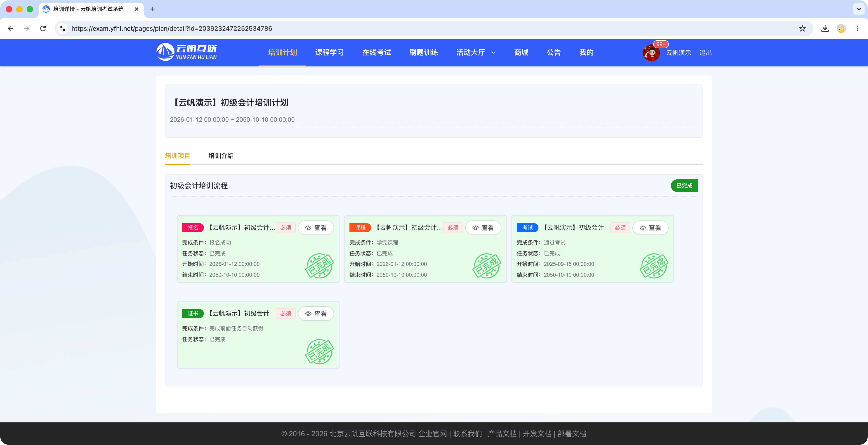The image size is (868, 445).
Task: Go to 课程学习
Action: 329,52
